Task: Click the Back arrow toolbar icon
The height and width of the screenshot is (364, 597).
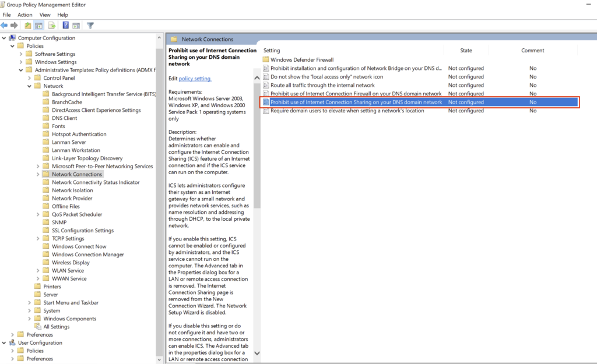Action: pyautogui.click(x=5, y=26)
